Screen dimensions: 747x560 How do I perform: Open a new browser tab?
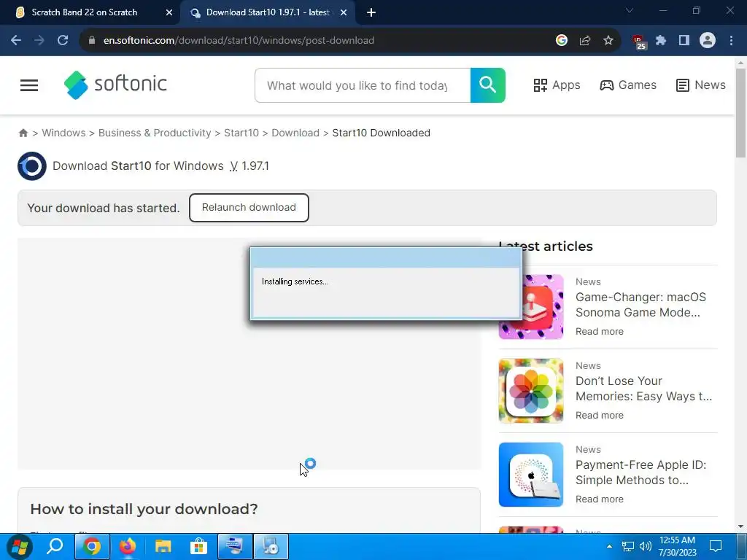(x=371, y=13)
